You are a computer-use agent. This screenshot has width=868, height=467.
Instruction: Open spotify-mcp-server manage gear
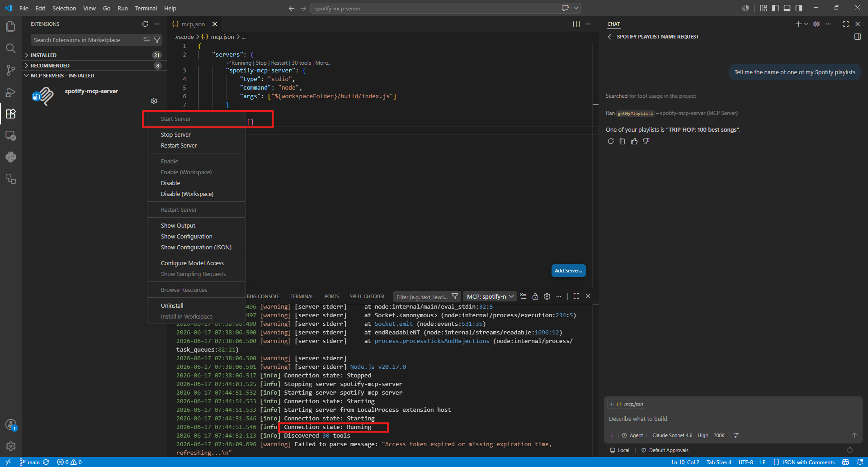(154, 101)
